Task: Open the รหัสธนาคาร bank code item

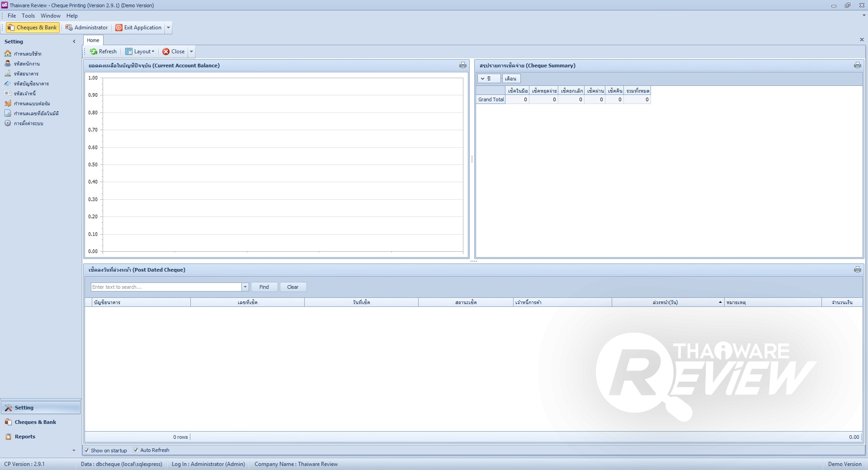Action: [x=22, y=74]
